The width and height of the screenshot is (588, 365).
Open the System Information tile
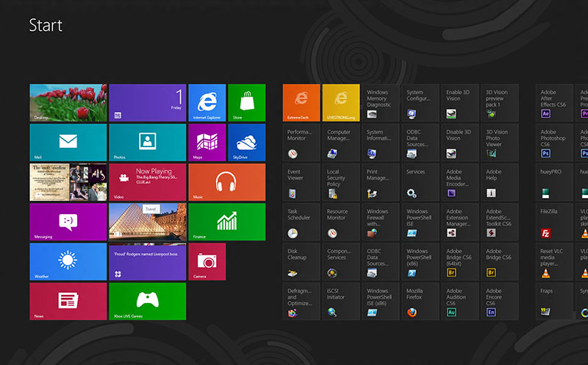[x=381, y=142]
